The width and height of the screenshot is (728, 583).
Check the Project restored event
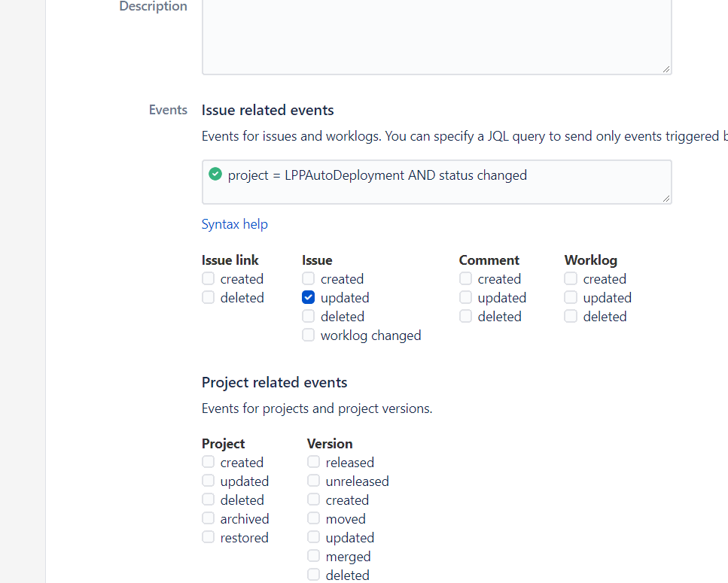pyautogui.click(x=208, y=536)
